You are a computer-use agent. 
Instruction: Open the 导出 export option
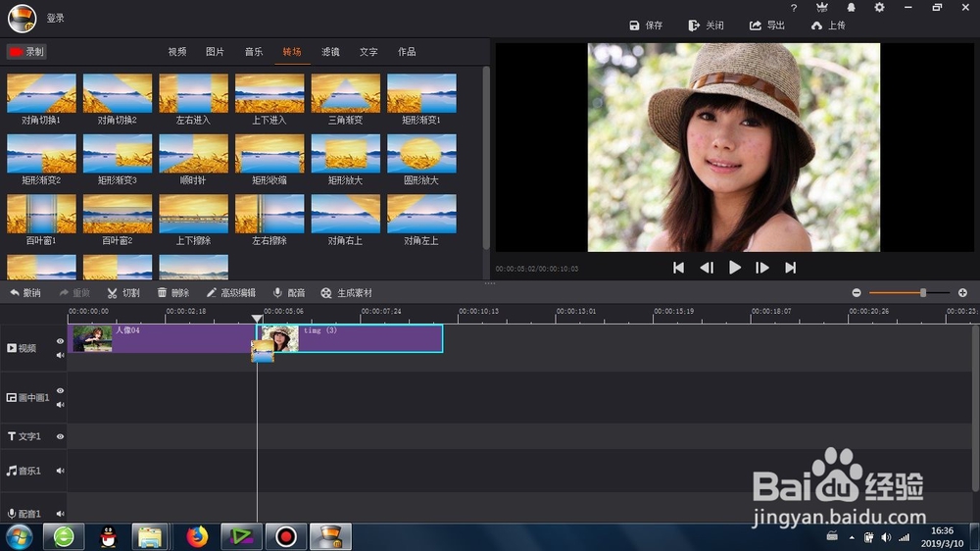pyautogui.click(x=767, y=25)
